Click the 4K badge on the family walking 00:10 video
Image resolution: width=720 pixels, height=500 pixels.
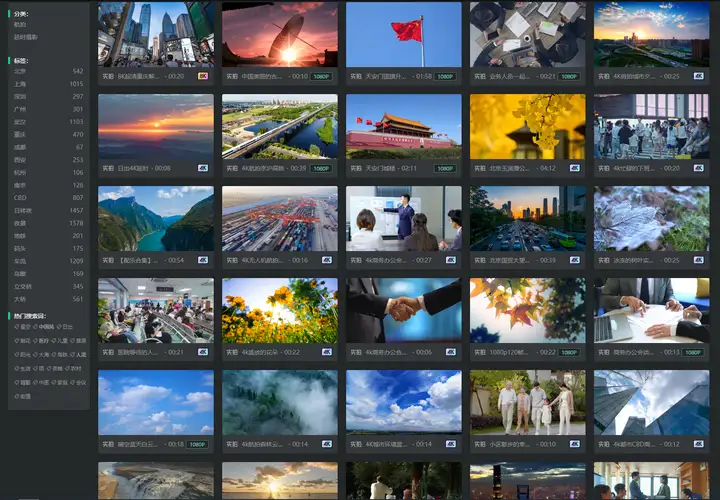tap(574, 444)
